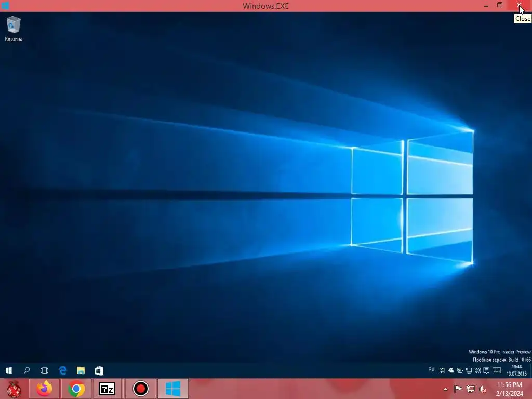Open host network connection tray icon
This screenshot has height=399, width=532.
pos(471,389)
